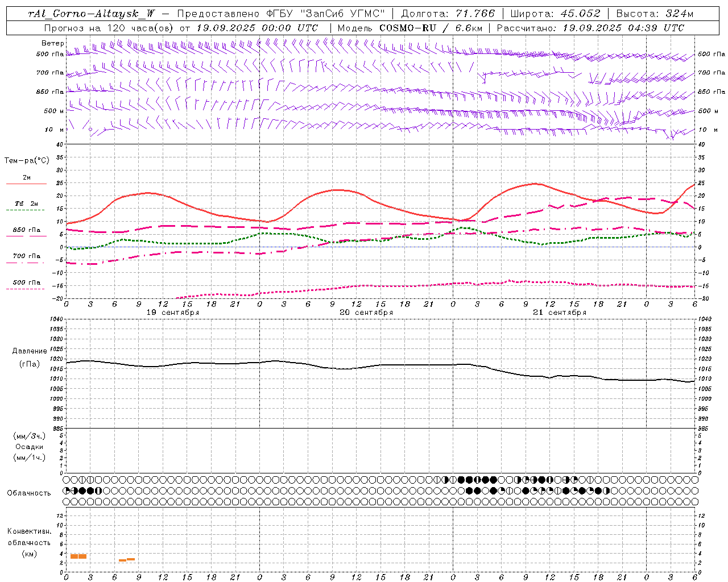Image resolution: width=728 pixels, height=582 pixels.
Task: Select the longitude value Долгота: 71.766
Action: (x=448, y=14)
